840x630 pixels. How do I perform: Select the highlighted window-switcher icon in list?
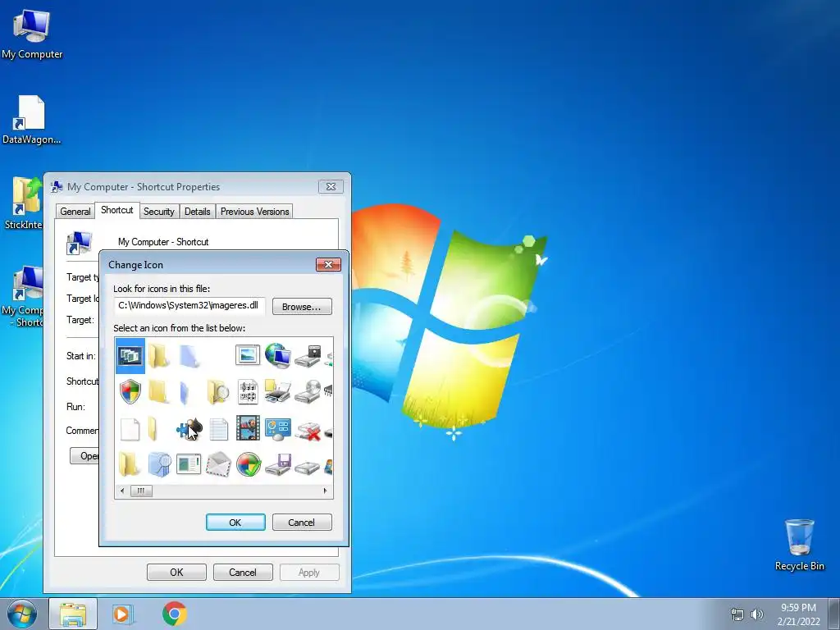tap(130, 356)
